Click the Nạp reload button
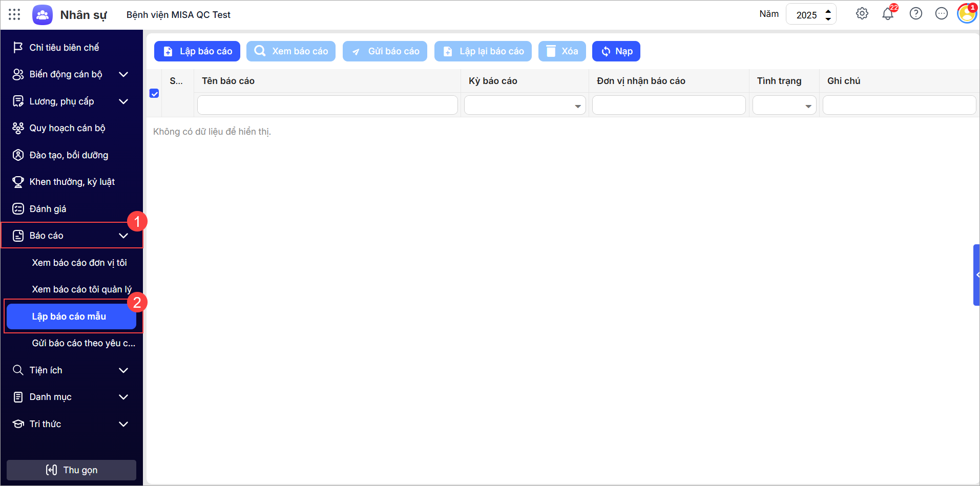Screen dimensions: 980x486 pyautogui.click(x=616, y=51)
